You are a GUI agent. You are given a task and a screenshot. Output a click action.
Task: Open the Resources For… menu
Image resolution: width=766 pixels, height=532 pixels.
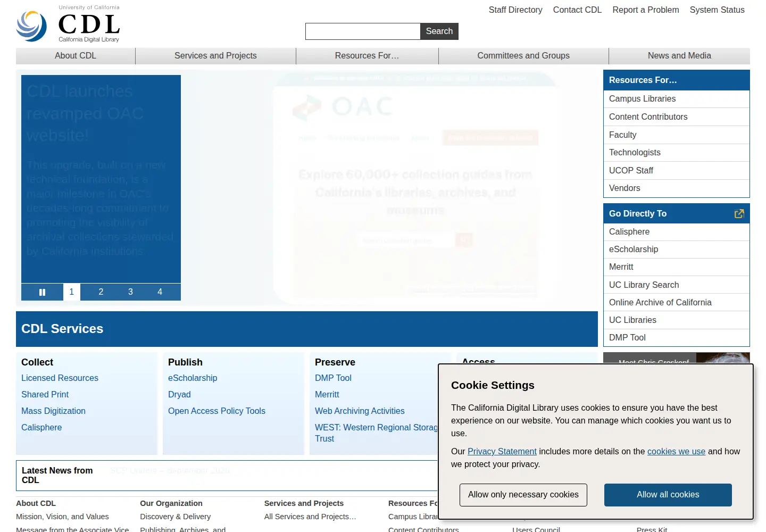point(367,56)
